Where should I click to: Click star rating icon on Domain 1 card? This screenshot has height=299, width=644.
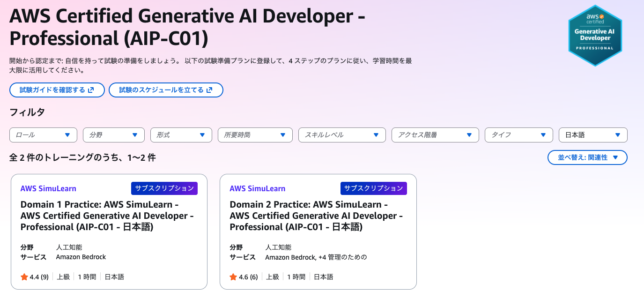pos(24,277)
